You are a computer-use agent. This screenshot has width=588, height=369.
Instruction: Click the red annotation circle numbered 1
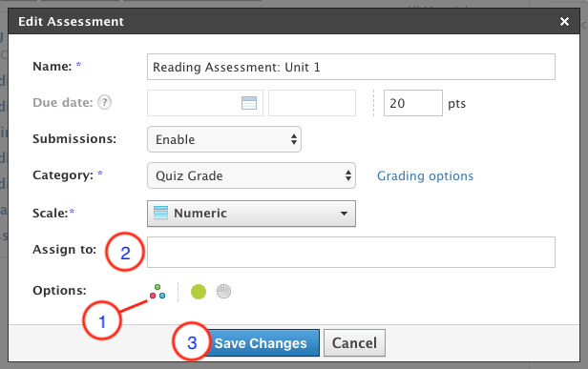[x=102, y=320]
